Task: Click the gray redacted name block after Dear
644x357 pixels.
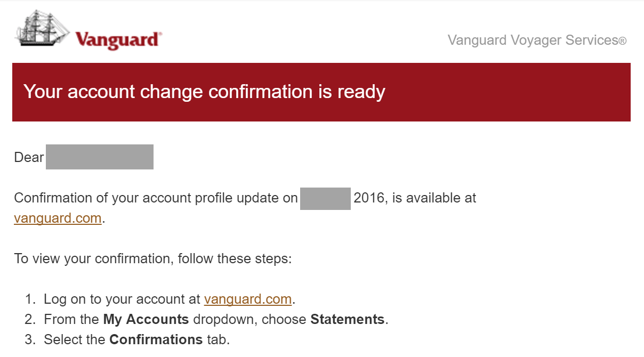Action: 100,157
